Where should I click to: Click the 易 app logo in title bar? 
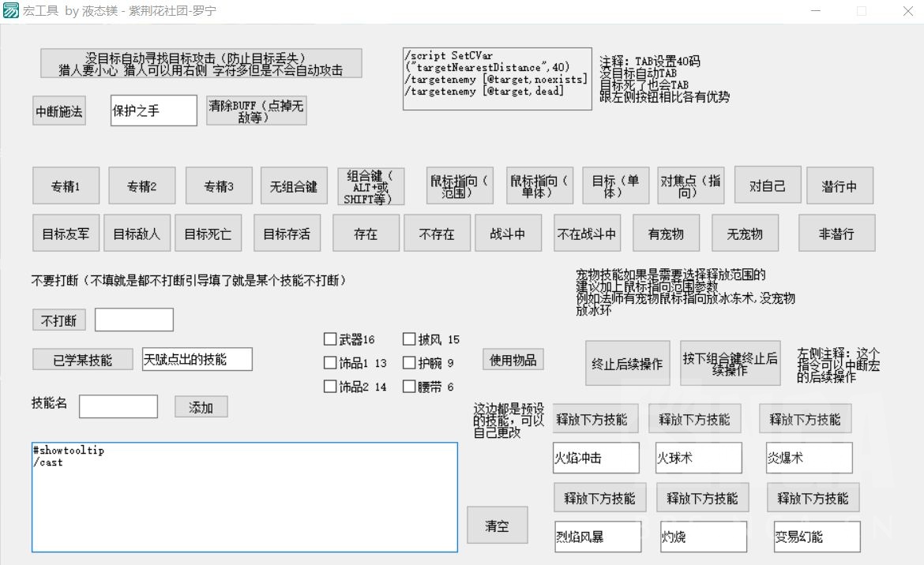pos(11,10)
